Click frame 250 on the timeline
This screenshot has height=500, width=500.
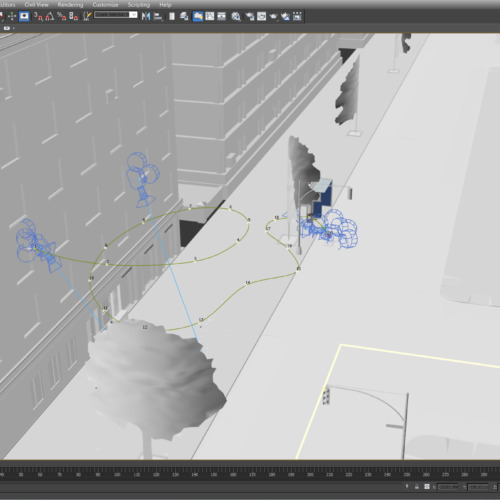[407, 474]
